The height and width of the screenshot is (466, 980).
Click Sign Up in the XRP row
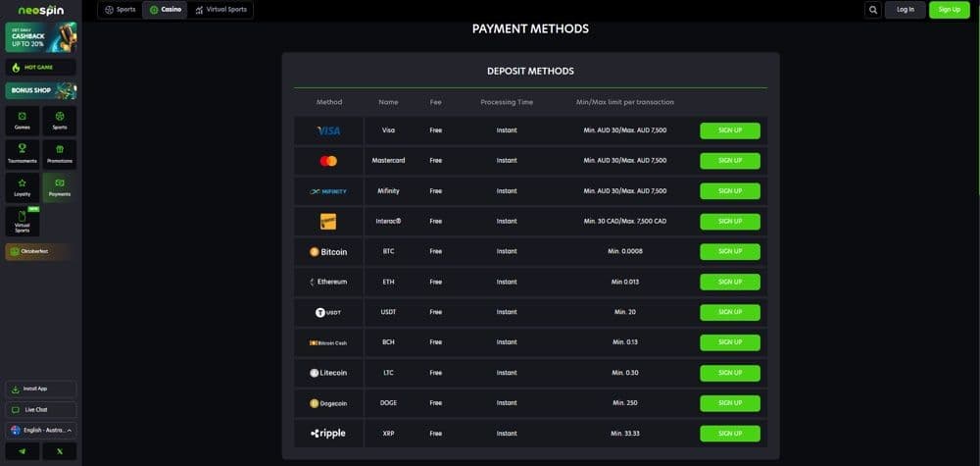pyautogui.click(x=730, y=434)
